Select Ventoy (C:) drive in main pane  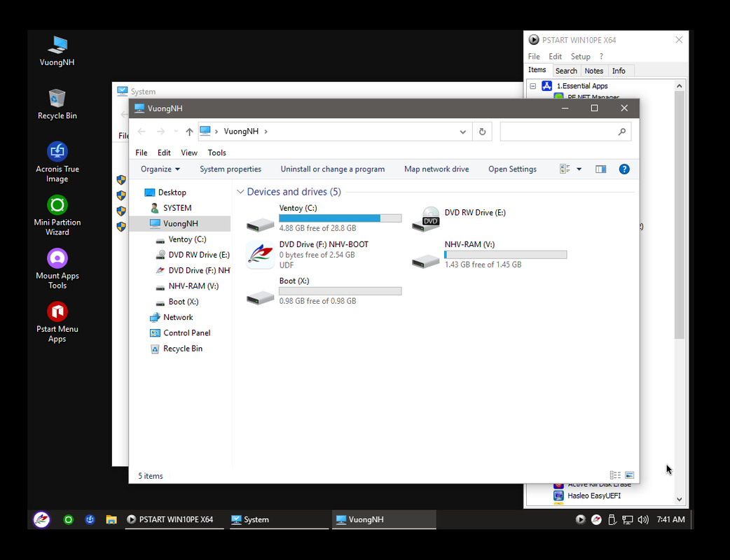[324, 218]
